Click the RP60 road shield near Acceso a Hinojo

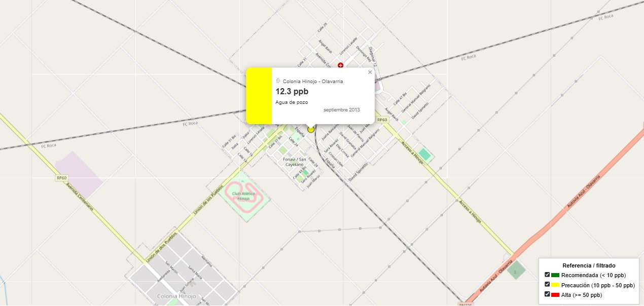[x=382, y=120]
